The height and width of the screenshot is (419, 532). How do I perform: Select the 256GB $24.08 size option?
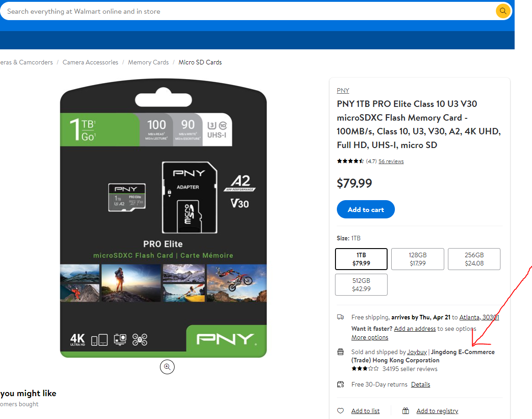[x=474, y=259]
